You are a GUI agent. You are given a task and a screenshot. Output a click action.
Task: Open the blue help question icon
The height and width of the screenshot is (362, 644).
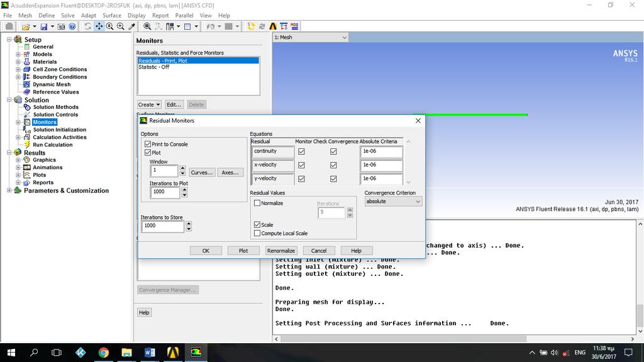[x=72, y=26]
